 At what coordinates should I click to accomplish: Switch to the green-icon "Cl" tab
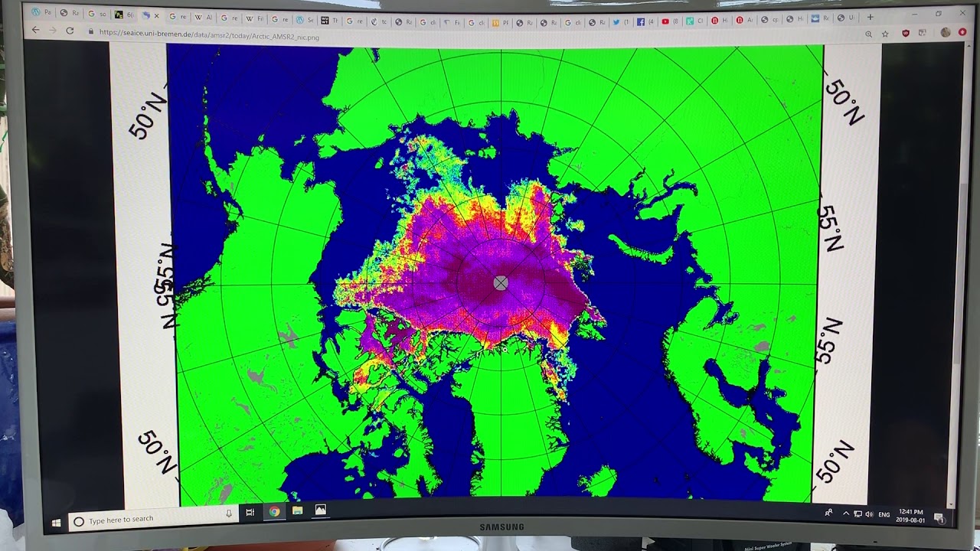tap(694, 21)
